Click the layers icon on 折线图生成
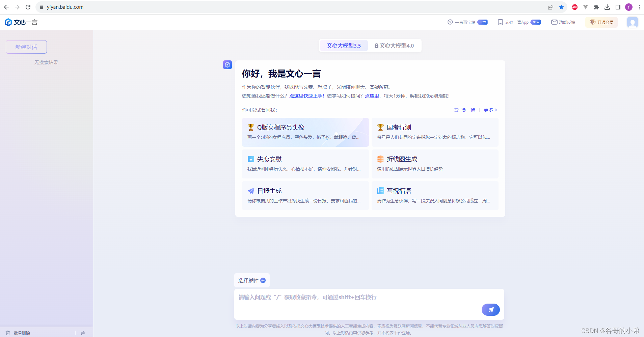 (380, 159)
